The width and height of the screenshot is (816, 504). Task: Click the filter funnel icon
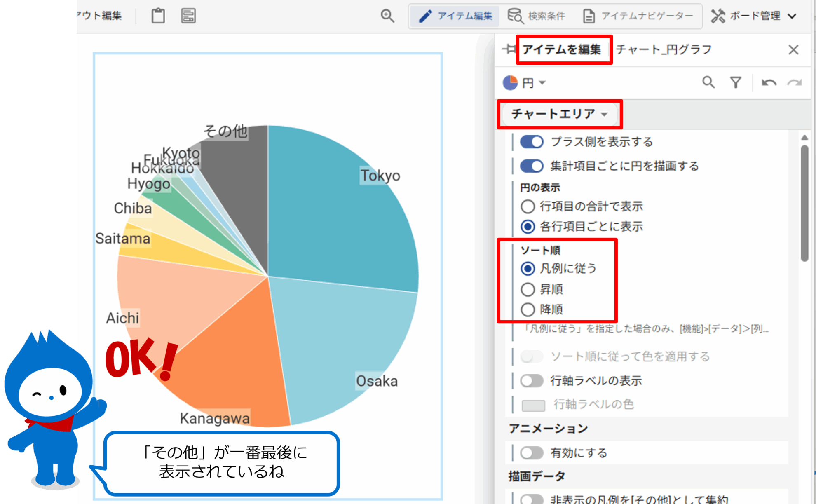coord(736,82)
